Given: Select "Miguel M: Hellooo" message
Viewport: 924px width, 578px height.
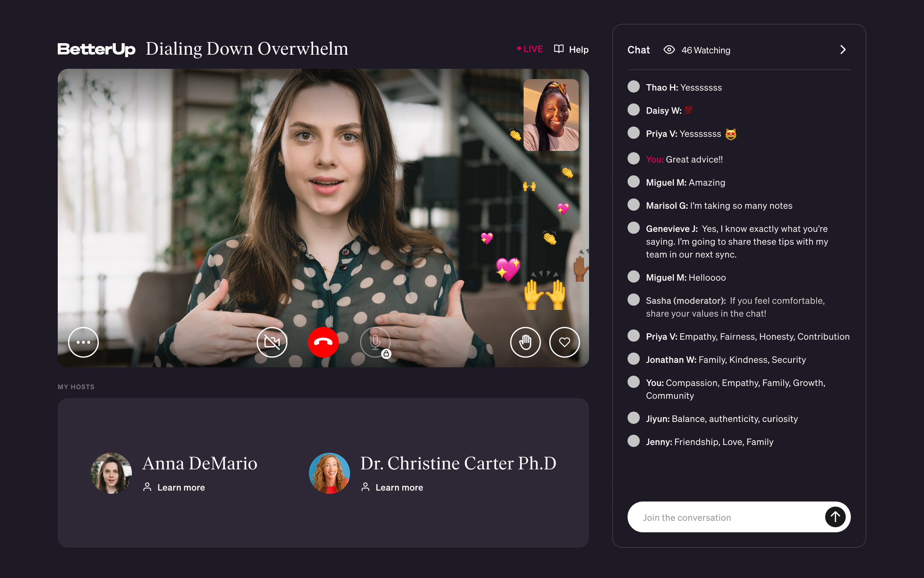Looking at the screenshot, I should pyautogui.click(x=686, y=277).
